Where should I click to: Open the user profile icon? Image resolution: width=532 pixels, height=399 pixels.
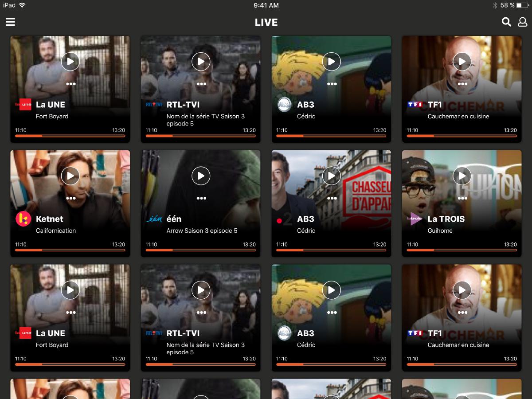(523, 22)
